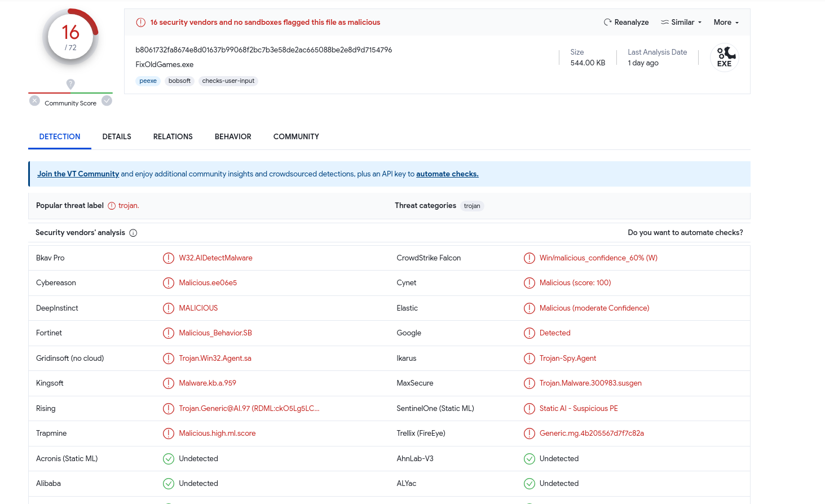The height and width of the screenshot is (504, 825).
Task: Click the community score location marker icon
Action: [70, 84]
